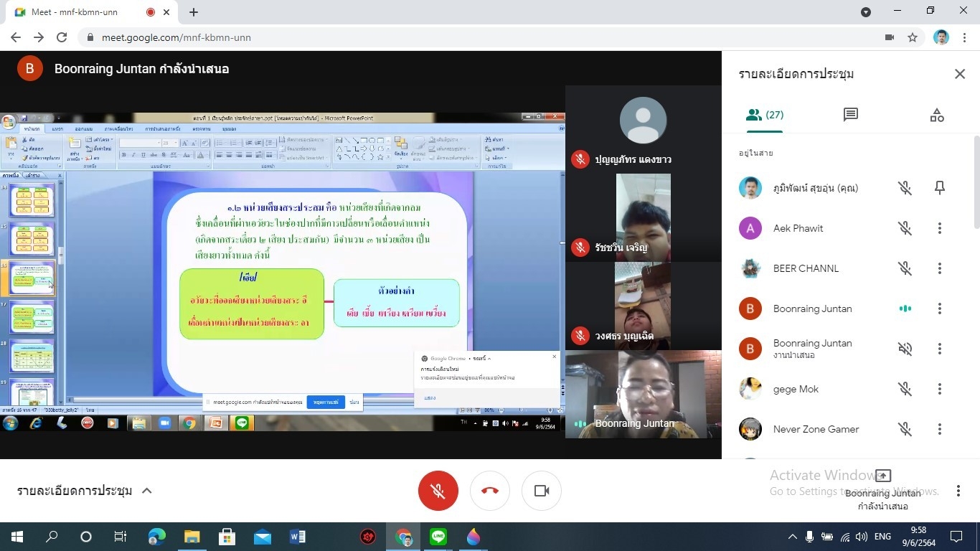Image resolution: width=980 pixels, height=551 pixels.
Task: Switch to the participants tab showing 27
Action: (764, 115)
